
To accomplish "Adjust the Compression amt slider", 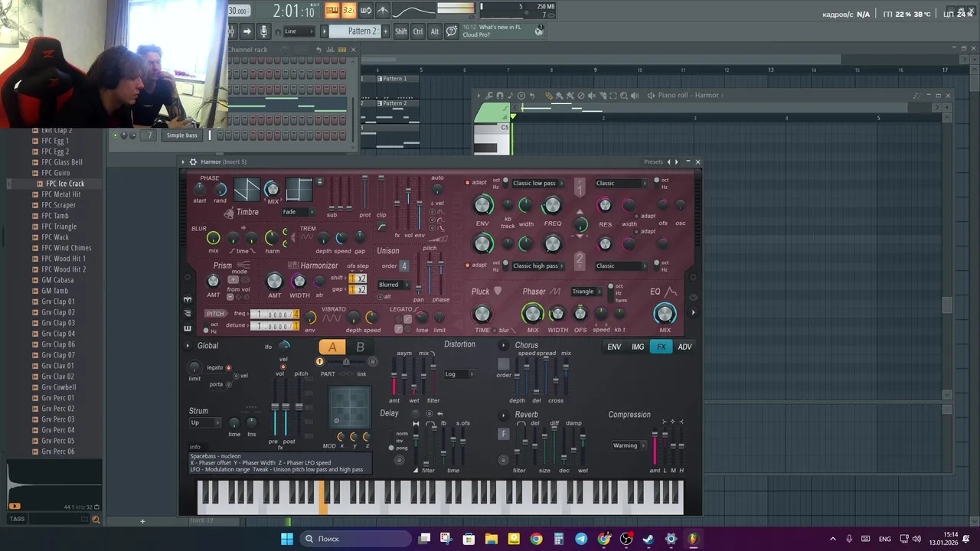I will tap(655, 448).
